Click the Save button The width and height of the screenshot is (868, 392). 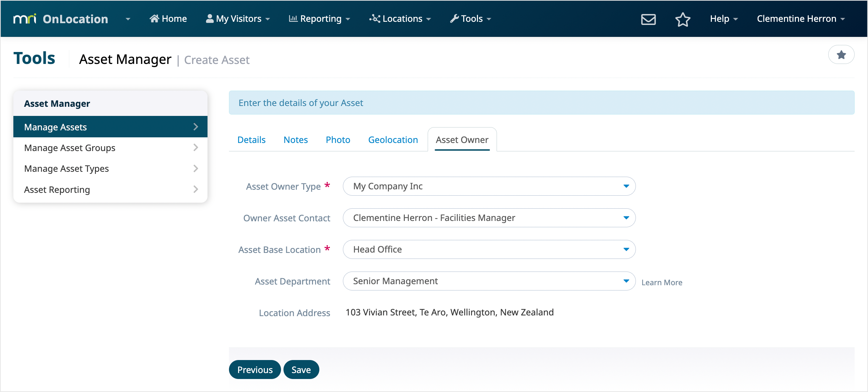click(x=301, y=370)
